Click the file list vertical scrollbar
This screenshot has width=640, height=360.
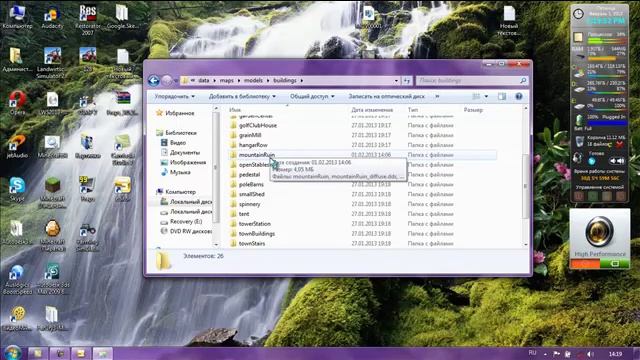pyautogui.click(x=525, y=186)
